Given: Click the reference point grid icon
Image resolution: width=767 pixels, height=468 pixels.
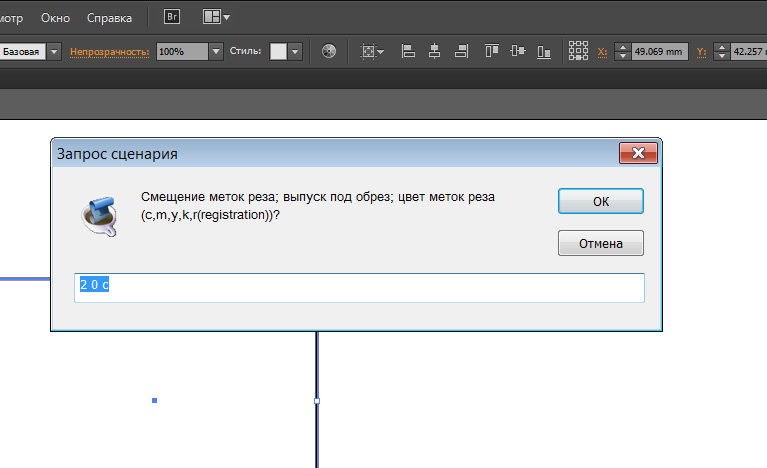Looking at the screenshot, I should 578,50.
